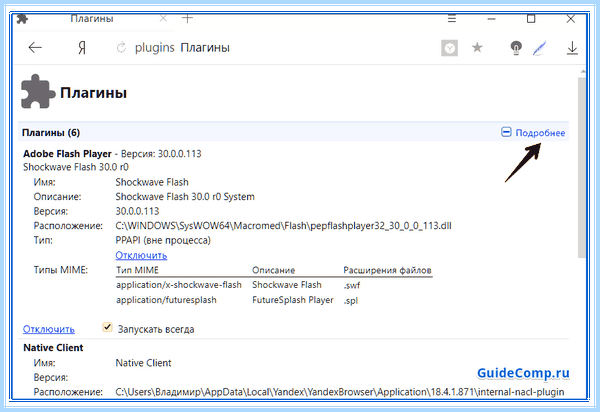This screenshot has width=600, height=412.
Task: Open downloads with the down-arrow icon
Action: (x=572, y=48)
